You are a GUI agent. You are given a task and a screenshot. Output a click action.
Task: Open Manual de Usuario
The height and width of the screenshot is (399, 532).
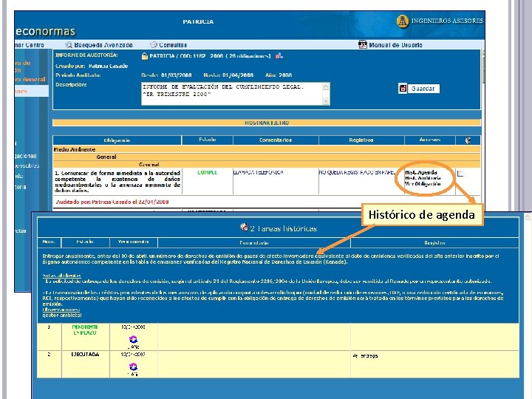pyautogui.click(x=395, y=45)
